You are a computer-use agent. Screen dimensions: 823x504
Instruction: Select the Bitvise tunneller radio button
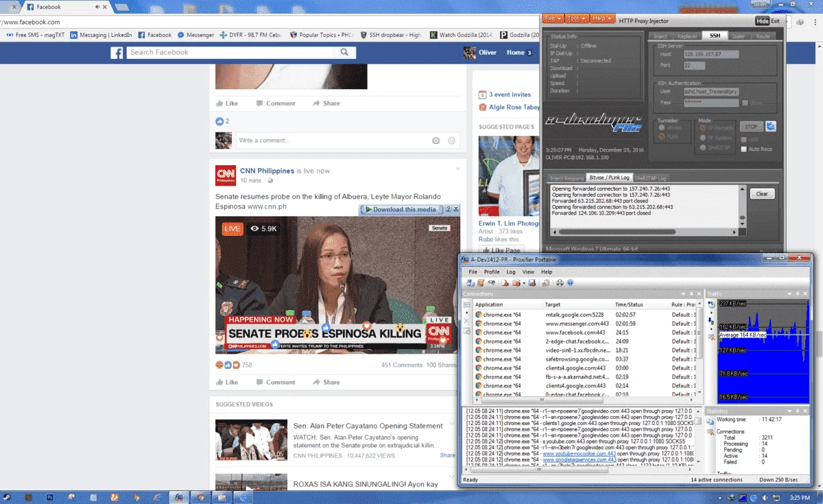661,128
